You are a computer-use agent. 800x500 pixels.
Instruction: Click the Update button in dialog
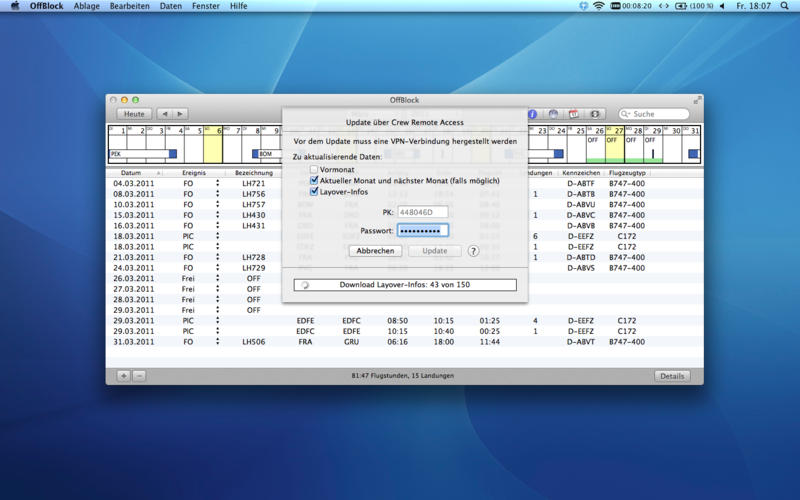(x=435, y=251)
